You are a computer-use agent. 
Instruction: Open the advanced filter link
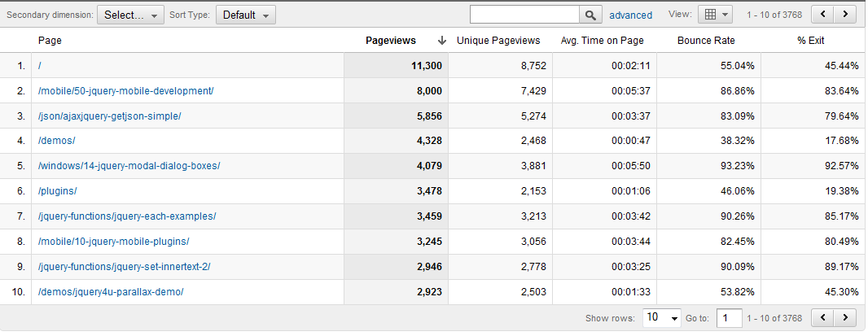[x=630, y=15]
